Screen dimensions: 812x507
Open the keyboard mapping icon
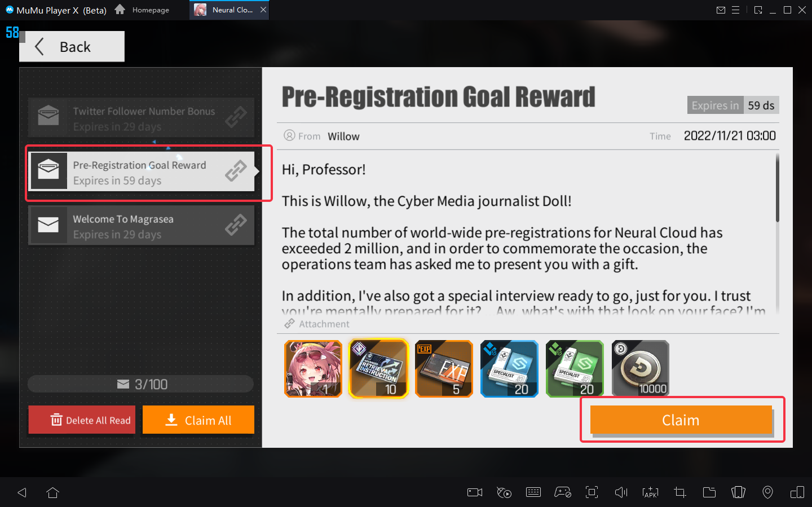[x=533, y=492]
